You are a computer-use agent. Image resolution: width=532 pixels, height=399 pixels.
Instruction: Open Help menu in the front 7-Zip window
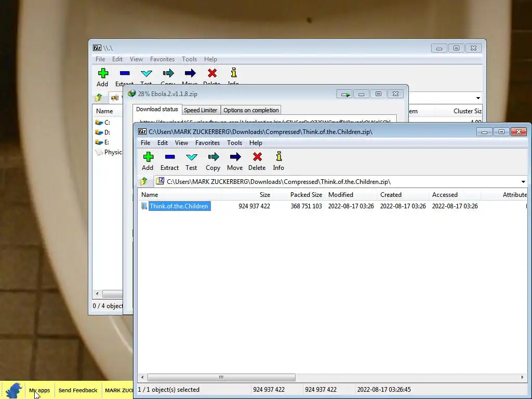click(x=256, y=143)
